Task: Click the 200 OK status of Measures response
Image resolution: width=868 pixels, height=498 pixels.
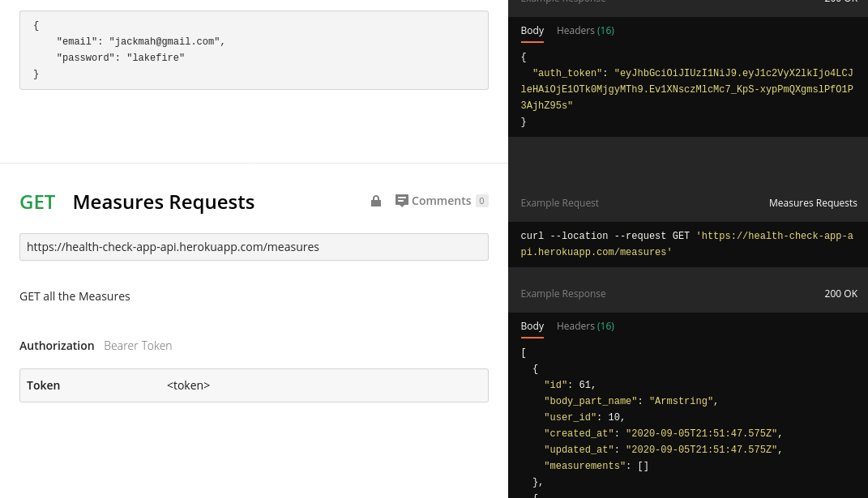Action: (x=840, y=294)
